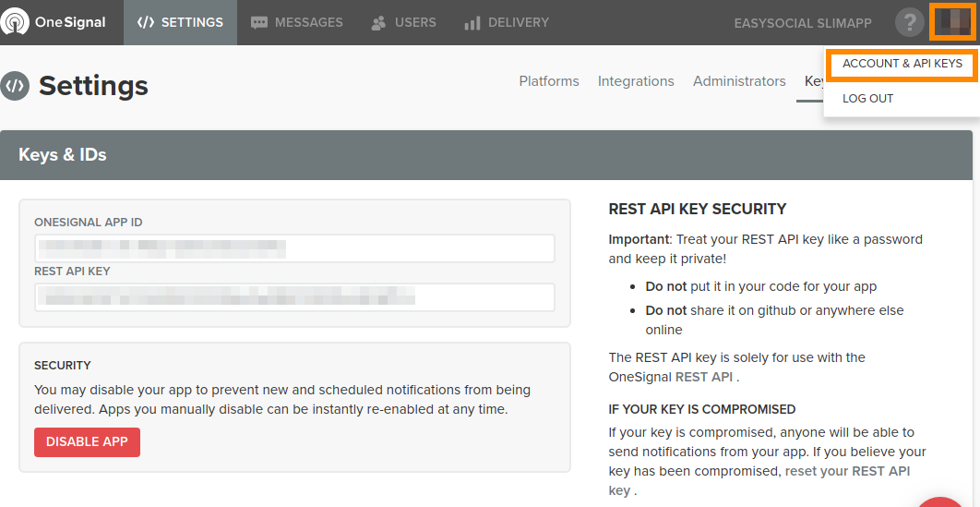980x507 pixels.
Task: Click the OneSignal App ID field
Action: pyautogui.click(x=294, y=248)
